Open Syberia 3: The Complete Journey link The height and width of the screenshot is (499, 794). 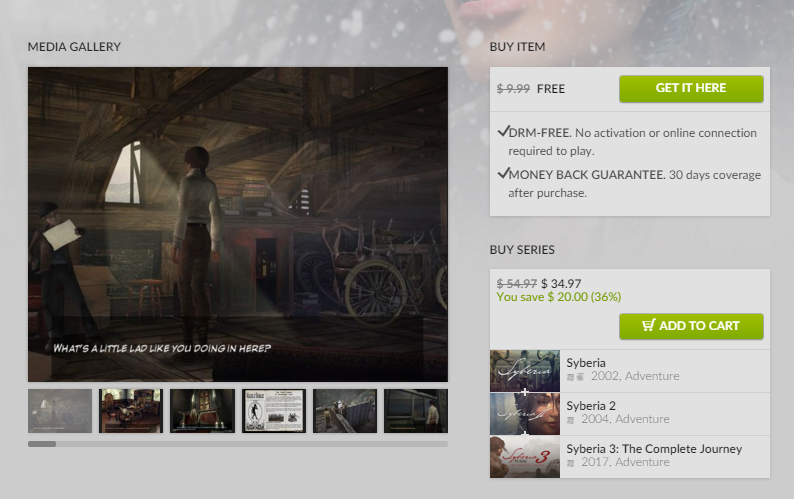click(x=654, y=449)
